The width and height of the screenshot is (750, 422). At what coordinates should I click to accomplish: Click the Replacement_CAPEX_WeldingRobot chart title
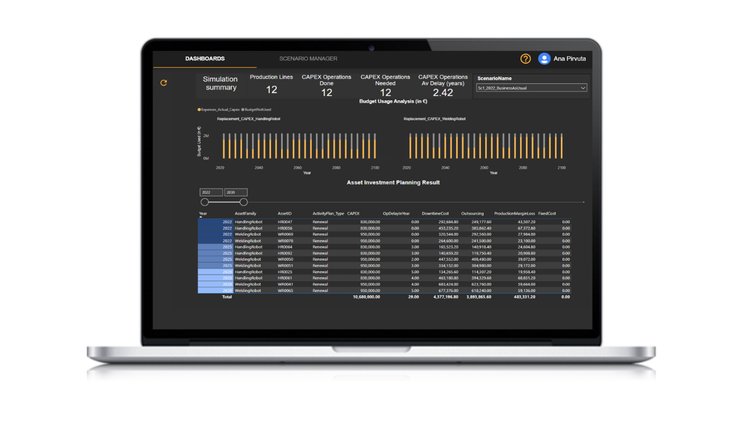pyautogui.click(x=434, y=119)
